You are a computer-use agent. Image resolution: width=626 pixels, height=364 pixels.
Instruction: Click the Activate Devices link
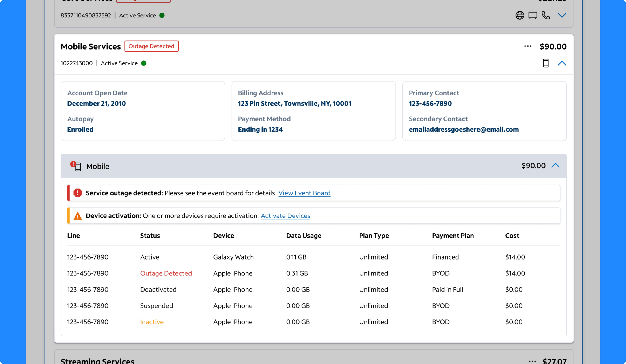pyautogui.click(x=285, y=216)
